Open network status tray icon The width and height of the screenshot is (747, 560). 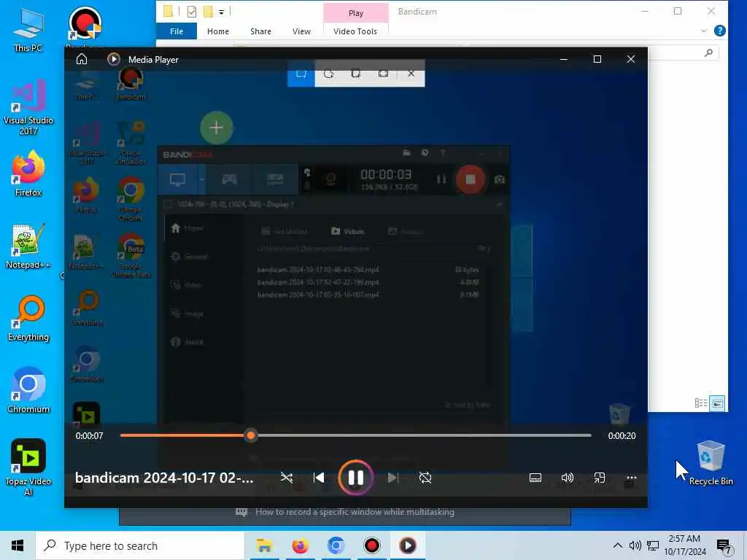coord(653,545)
